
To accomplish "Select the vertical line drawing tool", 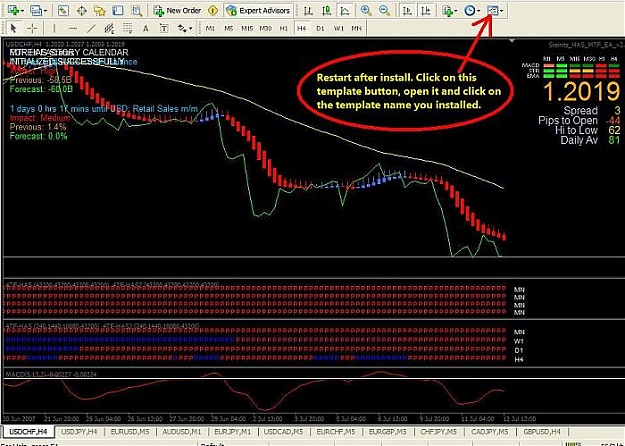I will [x=54, y=28].
